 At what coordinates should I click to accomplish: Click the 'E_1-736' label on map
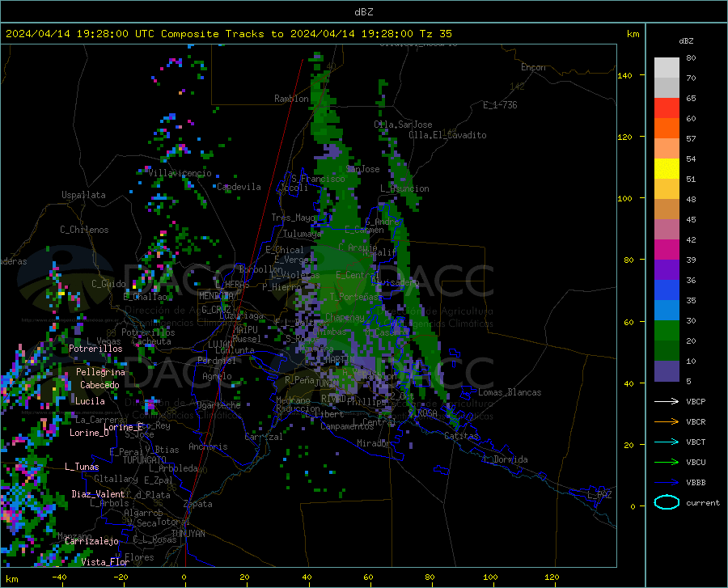point(500,105)
